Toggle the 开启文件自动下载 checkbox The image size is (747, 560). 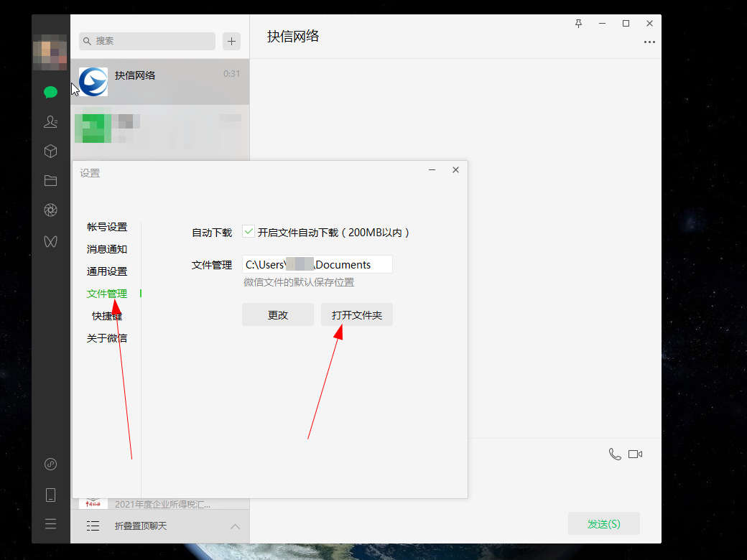pos(249,231)
